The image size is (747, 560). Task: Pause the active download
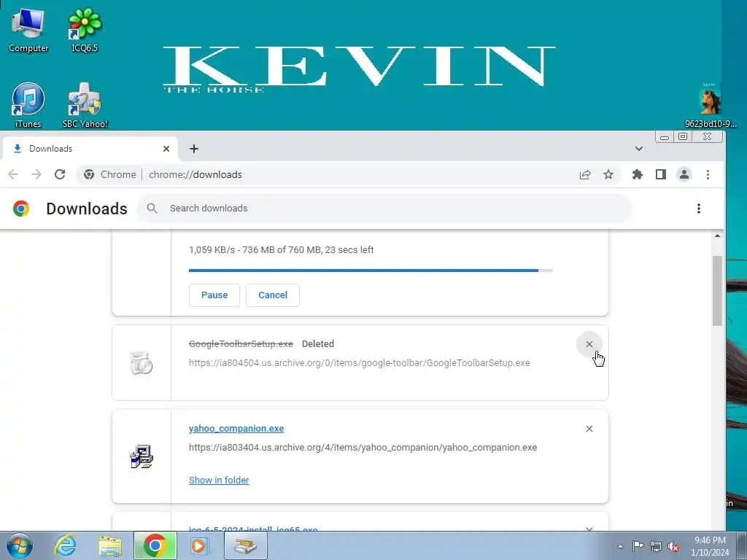click(x=214, y=295)
